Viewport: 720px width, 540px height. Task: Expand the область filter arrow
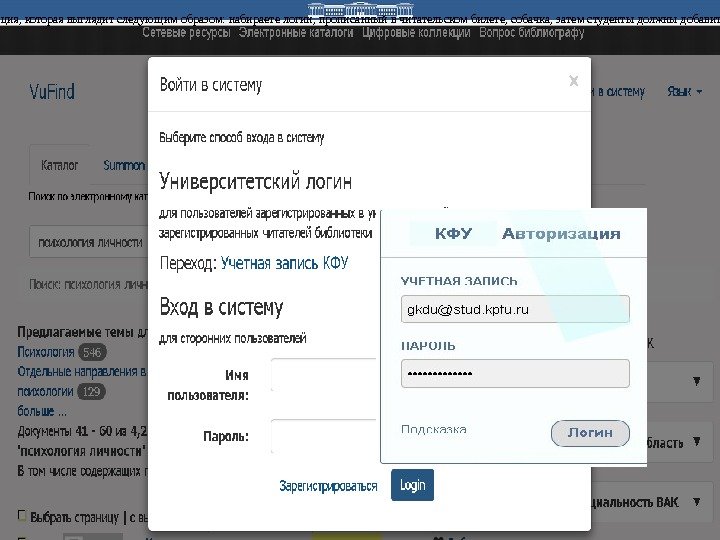tap(697, 442)
